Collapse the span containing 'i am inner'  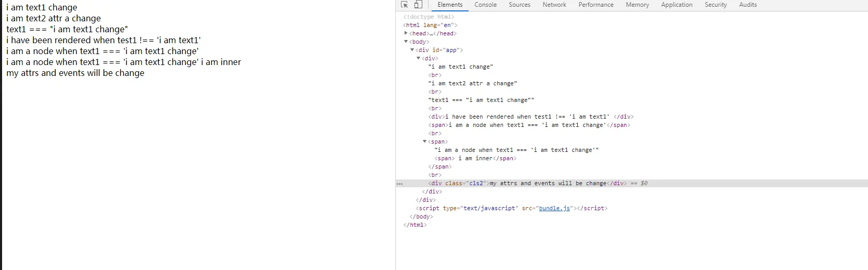[x=425, y=142]
